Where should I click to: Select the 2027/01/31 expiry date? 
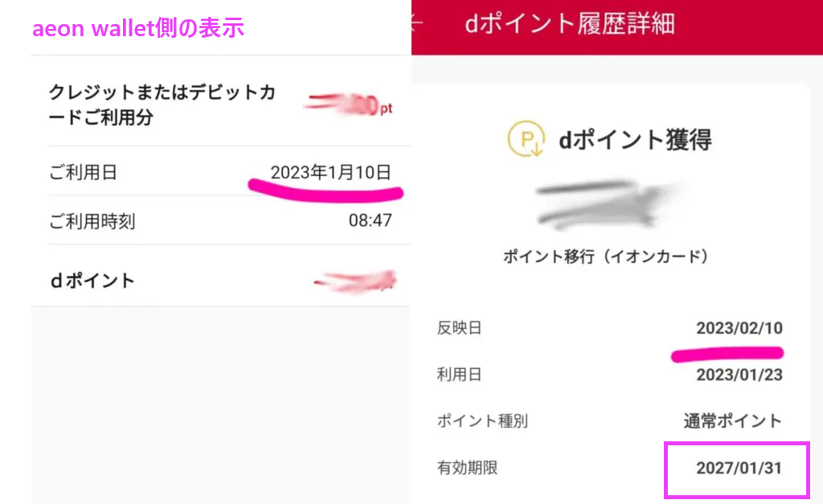click(739, 468)
